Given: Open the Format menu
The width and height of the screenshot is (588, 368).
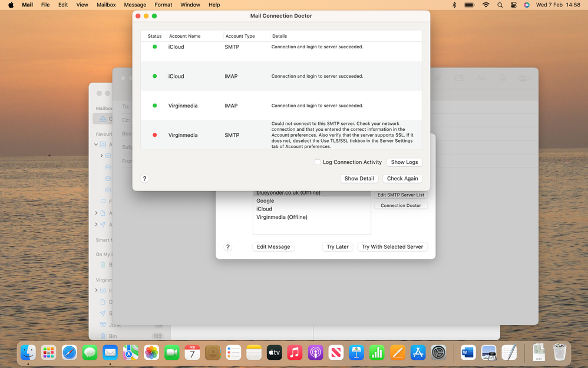Looking at the screenshot, I should 163,5.
